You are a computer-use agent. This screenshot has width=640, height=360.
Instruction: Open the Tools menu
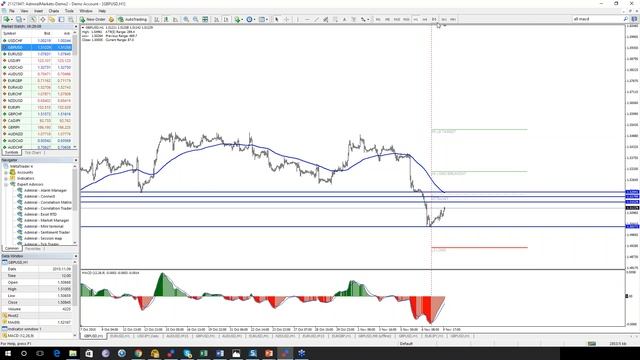coord(69,11)
